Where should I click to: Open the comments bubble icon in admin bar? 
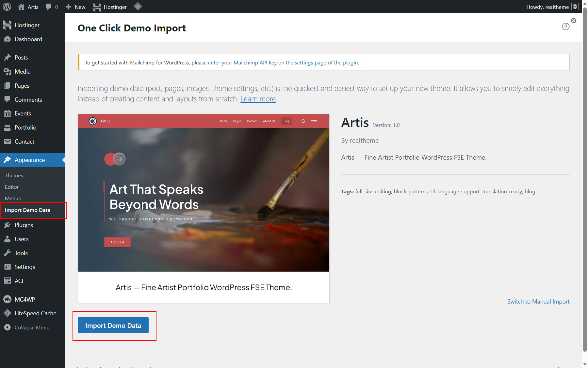click(x=48, y=7)
